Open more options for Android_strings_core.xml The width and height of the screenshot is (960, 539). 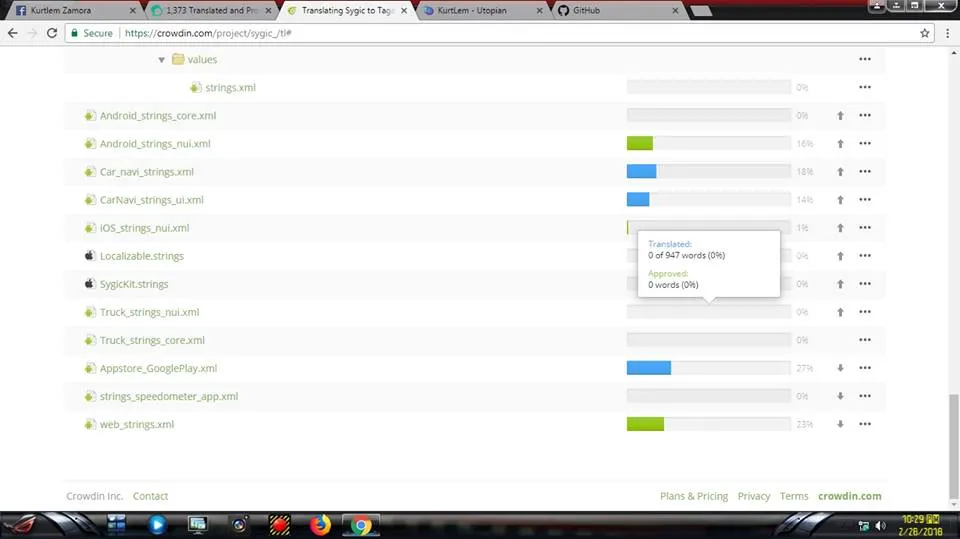[x=864, y=115]
